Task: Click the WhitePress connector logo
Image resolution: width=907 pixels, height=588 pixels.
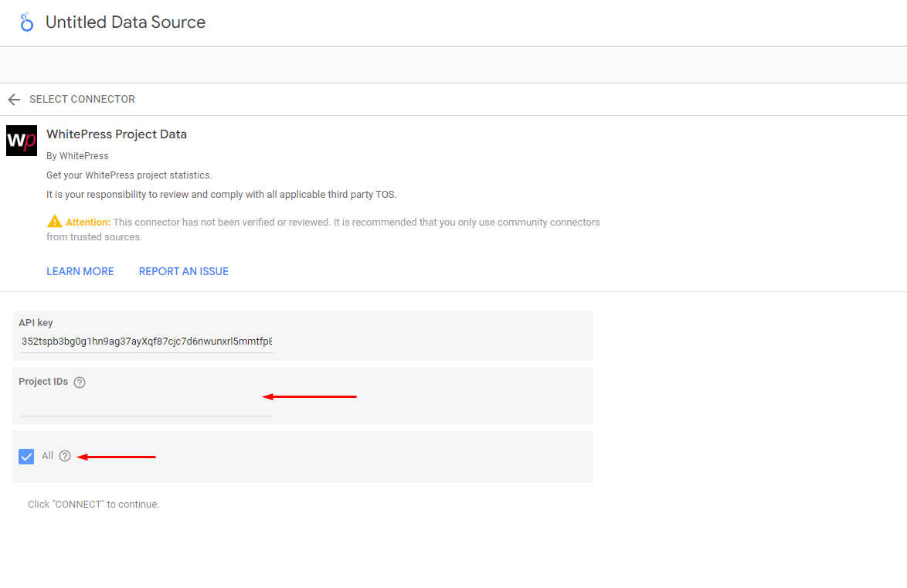Action: (22, 141)
